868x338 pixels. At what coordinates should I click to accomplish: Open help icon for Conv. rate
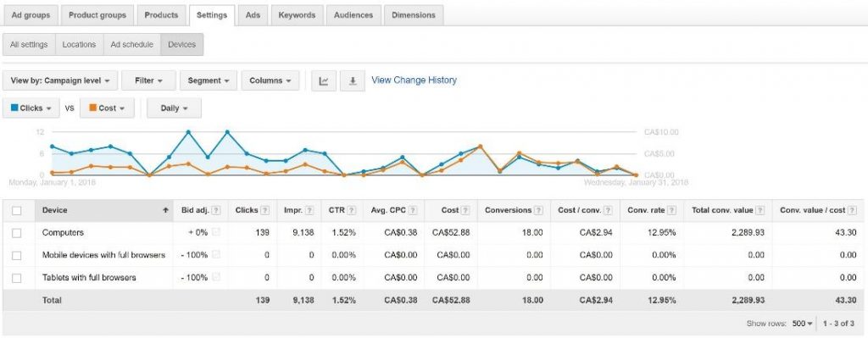(671, 210)
